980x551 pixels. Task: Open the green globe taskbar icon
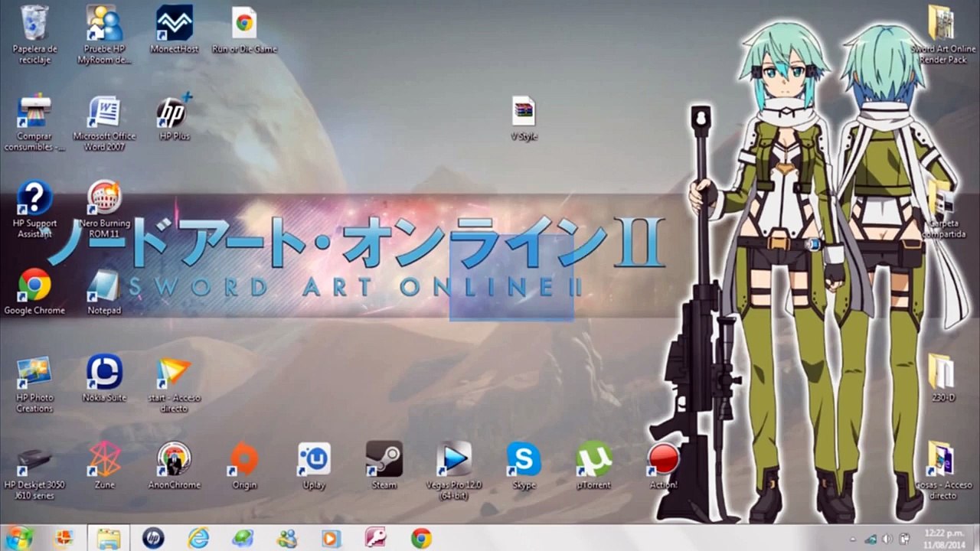tap(243, 538)
